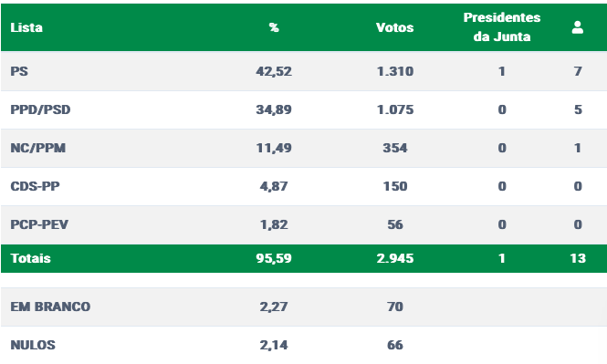Select the EM BRANCO row label

[x=50, y=307]
